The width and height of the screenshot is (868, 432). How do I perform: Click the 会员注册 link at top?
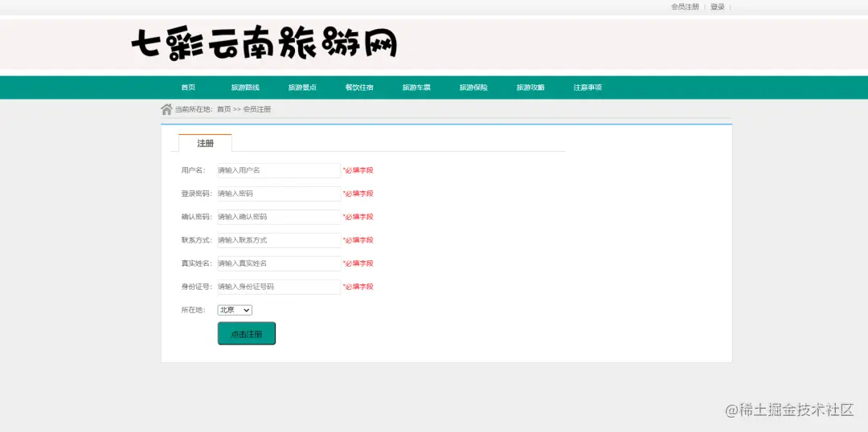point(686,6)
